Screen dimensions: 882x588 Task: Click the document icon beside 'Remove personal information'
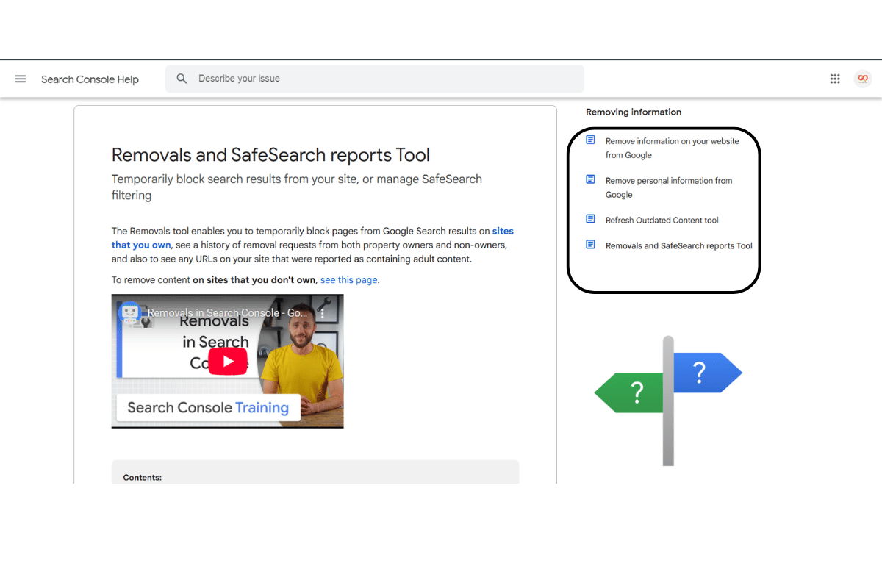[x=590, y=179]
